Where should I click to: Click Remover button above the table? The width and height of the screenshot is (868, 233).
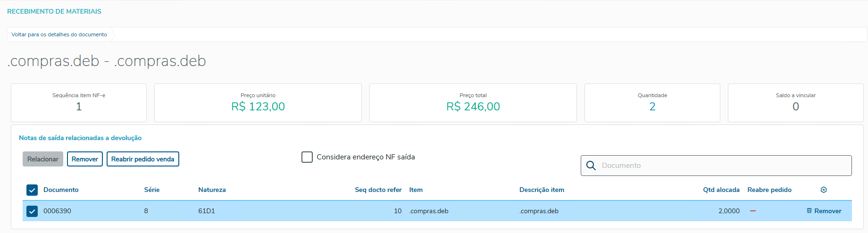pyautogui.click(x=85, y=159)
